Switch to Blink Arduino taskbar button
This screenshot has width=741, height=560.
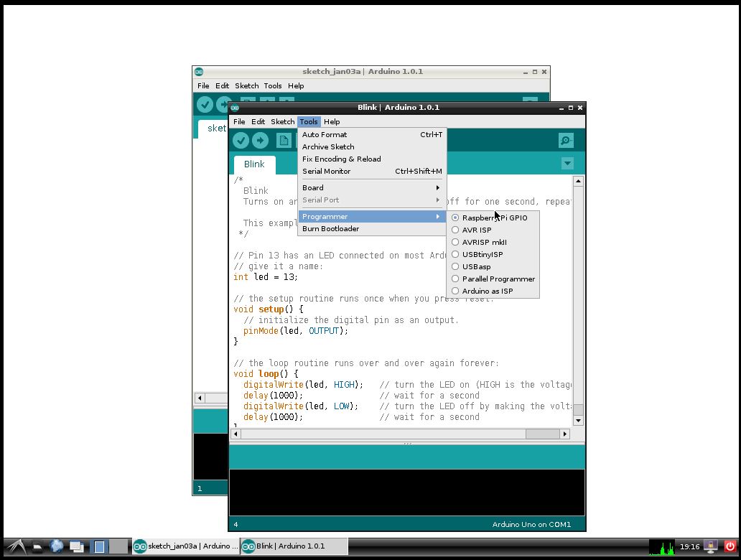tap(294, 547)
